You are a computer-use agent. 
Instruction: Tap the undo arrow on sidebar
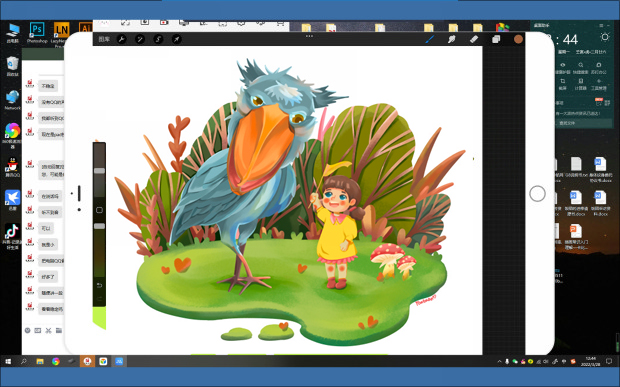click(99, 285)
